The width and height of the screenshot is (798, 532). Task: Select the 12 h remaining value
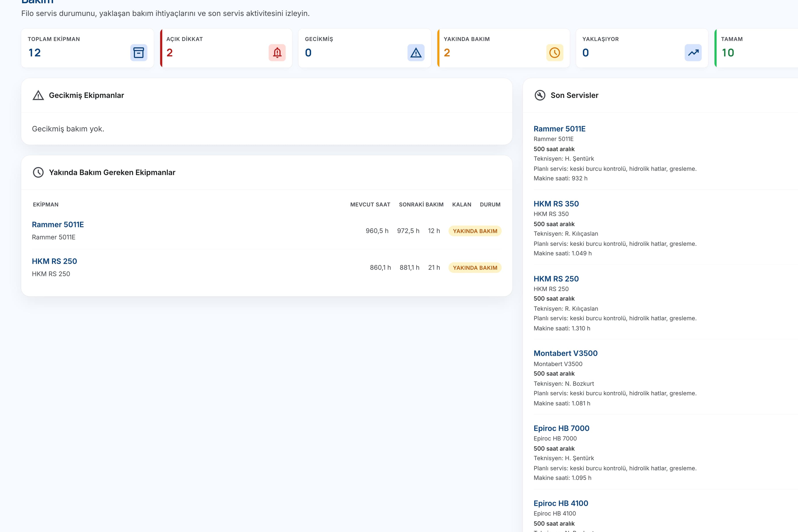[x=434, y=231]
